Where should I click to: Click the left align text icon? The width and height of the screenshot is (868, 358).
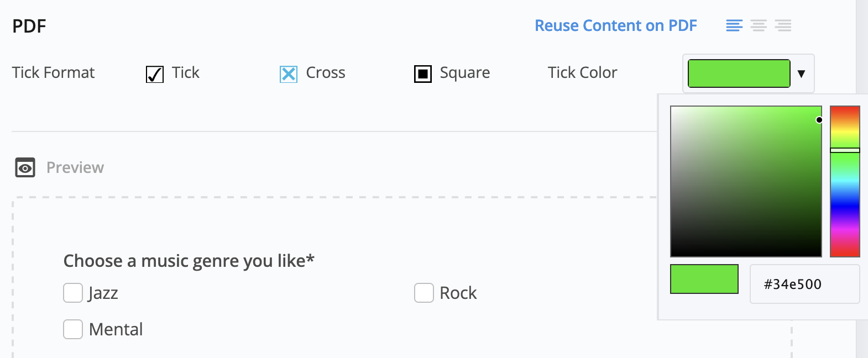click(734, 25)
